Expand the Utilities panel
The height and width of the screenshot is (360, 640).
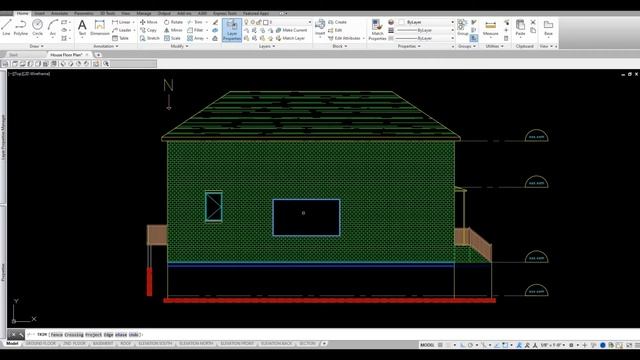pos(495,47)
